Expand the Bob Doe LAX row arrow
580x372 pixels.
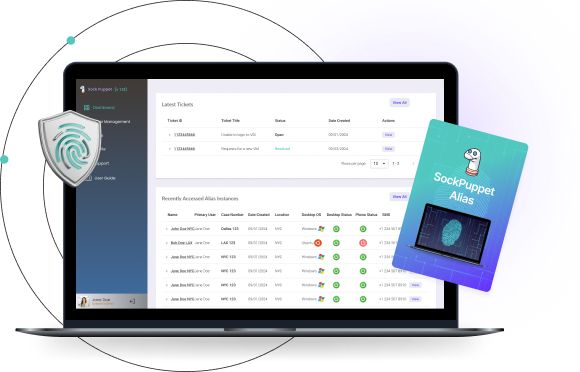click(x=166, y=243)
